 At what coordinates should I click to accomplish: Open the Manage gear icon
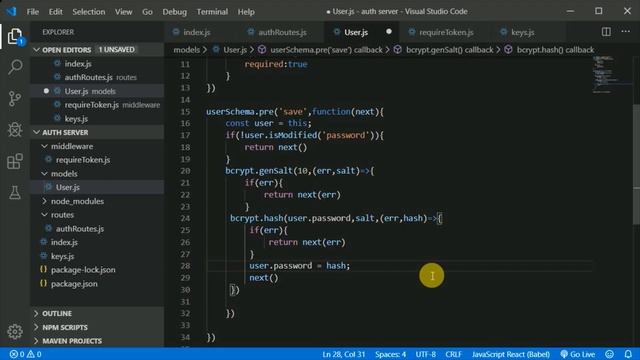point(15,331)
